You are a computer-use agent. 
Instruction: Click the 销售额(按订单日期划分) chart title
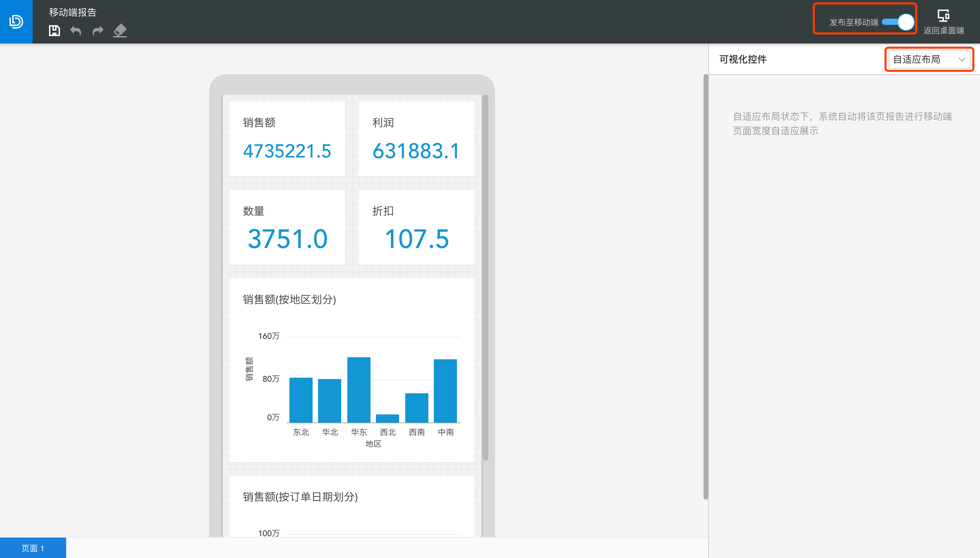pos(300,497)
